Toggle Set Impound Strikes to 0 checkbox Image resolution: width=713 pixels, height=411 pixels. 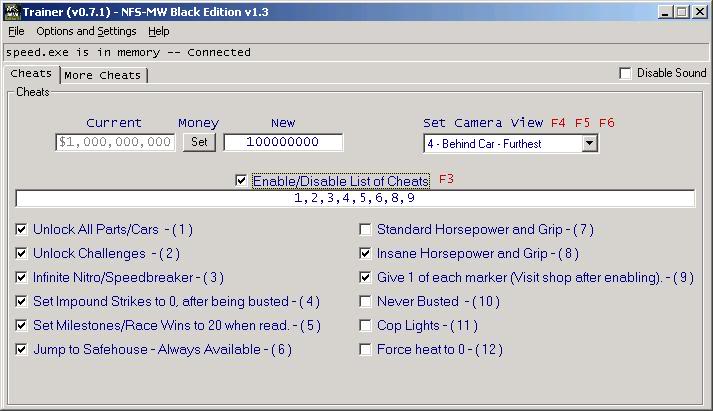21,301
